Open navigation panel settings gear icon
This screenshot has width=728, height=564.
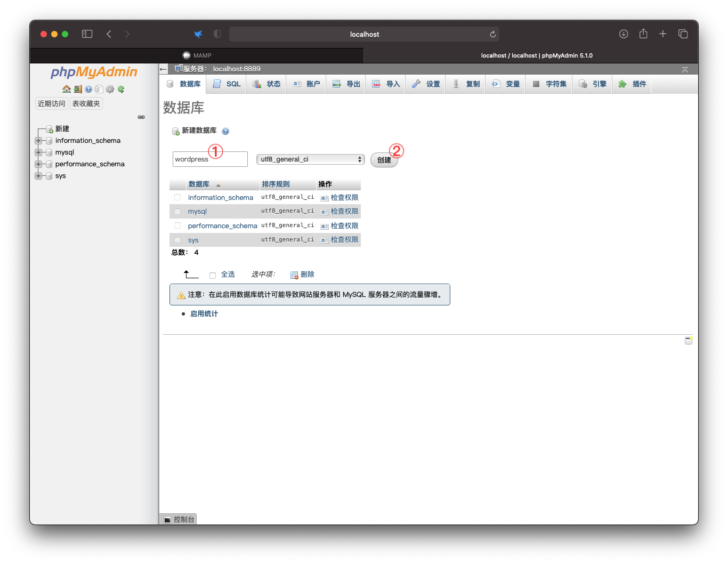[110, 90]
